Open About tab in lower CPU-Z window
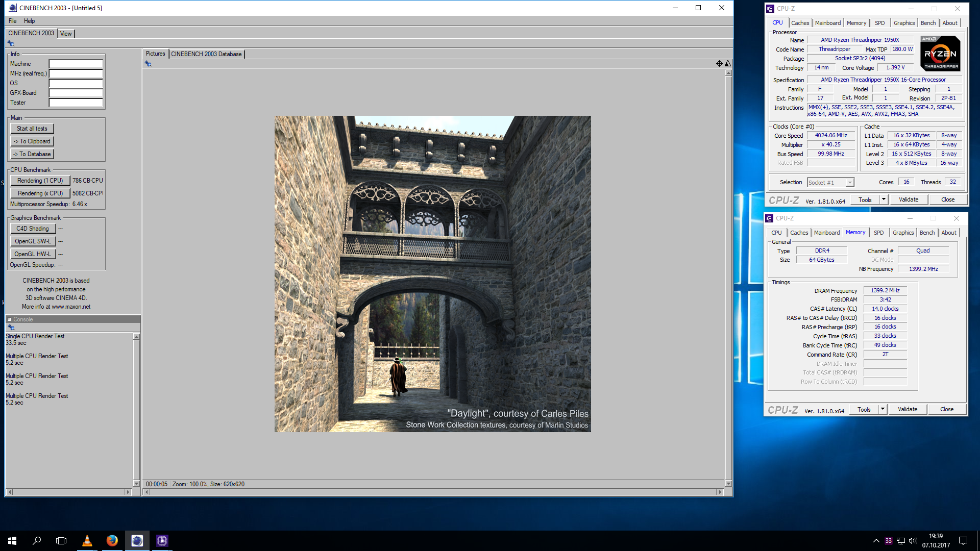980x551 pixels. (x=949, y=233)
